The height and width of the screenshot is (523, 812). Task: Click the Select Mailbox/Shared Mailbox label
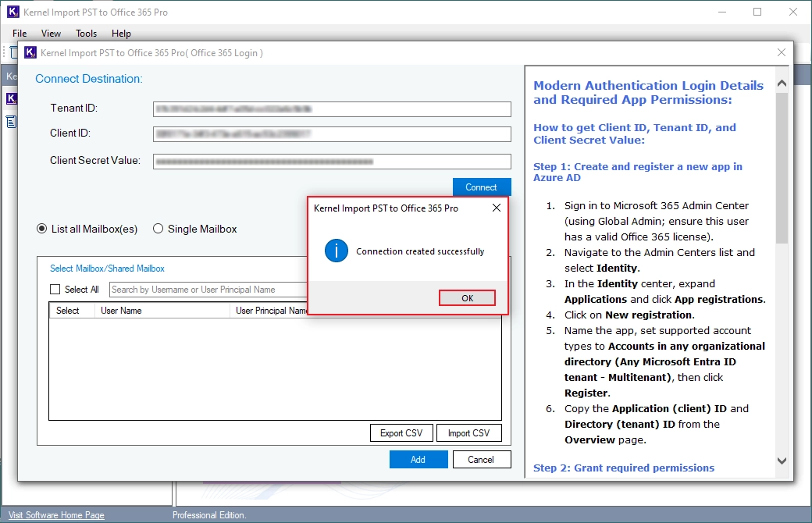click(107, 269)
